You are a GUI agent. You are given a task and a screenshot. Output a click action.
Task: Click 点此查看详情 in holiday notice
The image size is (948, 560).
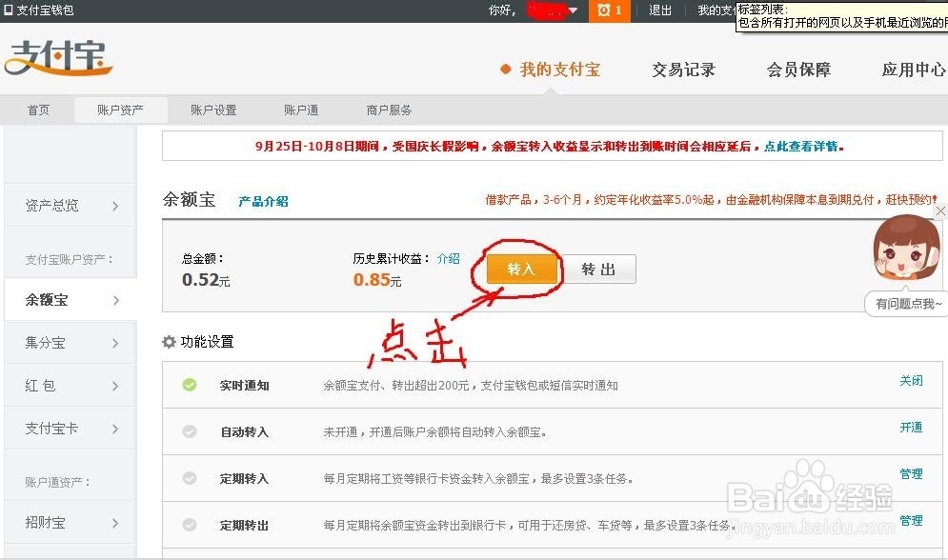tap(802, 147)
